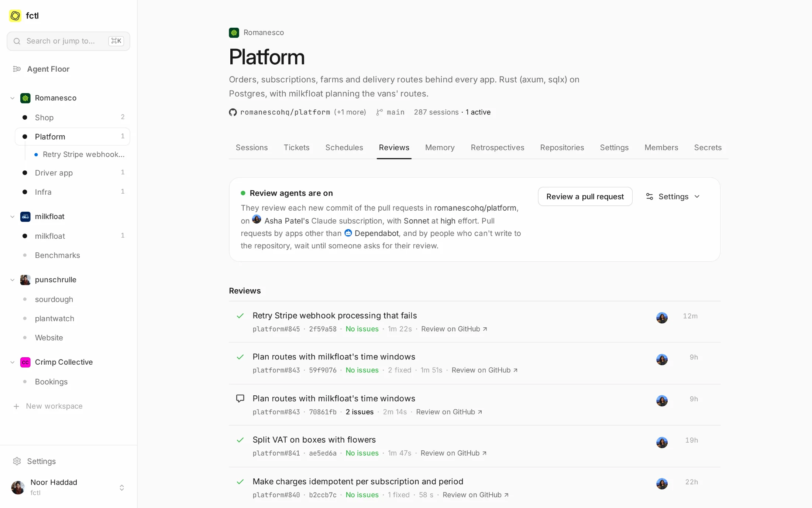Collapse the Romanesco workspace tree
Screen dimensions: 812x508
[x=12, y=98]
